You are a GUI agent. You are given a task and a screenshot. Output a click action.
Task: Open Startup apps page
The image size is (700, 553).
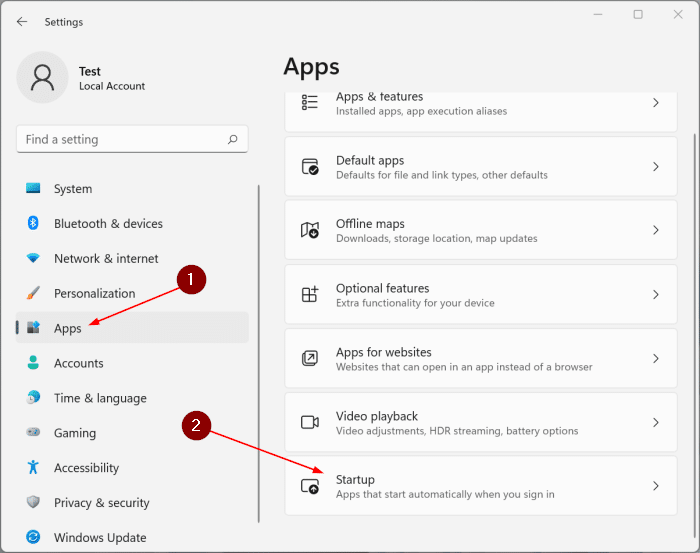pyautogui.click(x=481, y=486)
